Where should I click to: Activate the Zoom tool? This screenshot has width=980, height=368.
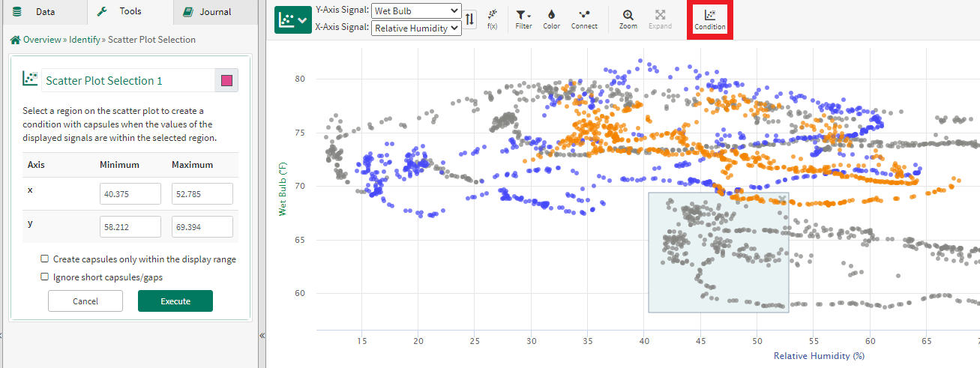(628, 19)
